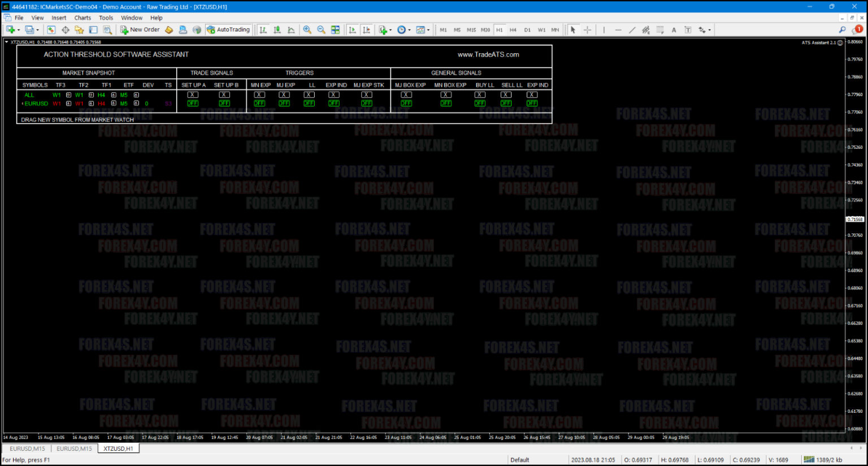Toggle the AutoTrading button
Viewport: 868px width, 466px height.
[x=228, y=30]
